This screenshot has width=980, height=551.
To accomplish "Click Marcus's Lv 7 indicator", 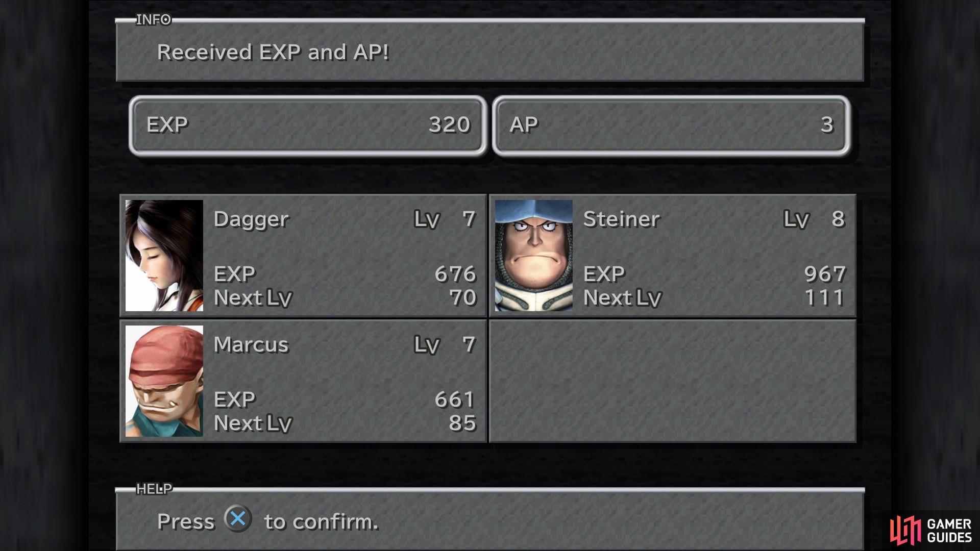I will (x=445, y=345).
